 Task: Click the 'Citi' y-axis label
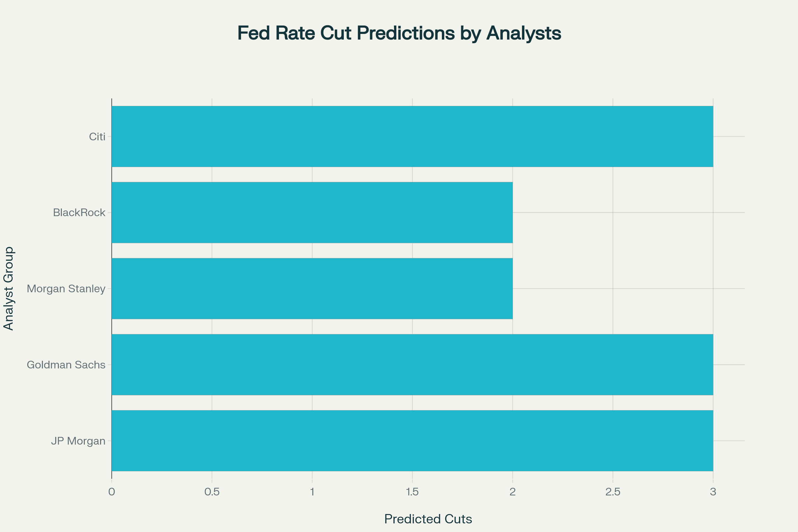coord(97,137)
